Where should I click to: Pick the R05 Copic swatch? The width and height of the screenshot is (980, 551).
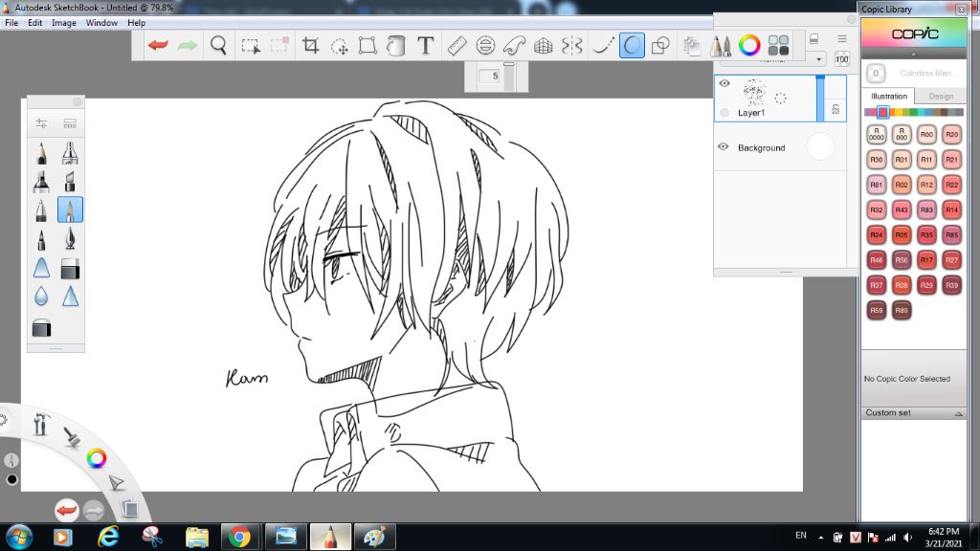[902, 235]
